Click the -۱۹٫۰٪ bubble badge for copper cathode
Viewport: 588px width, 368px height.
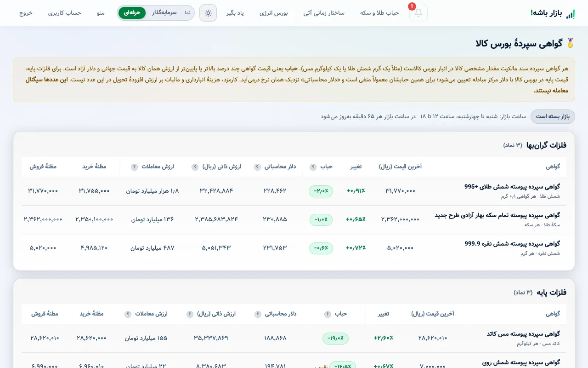click(x=335, y=338)
